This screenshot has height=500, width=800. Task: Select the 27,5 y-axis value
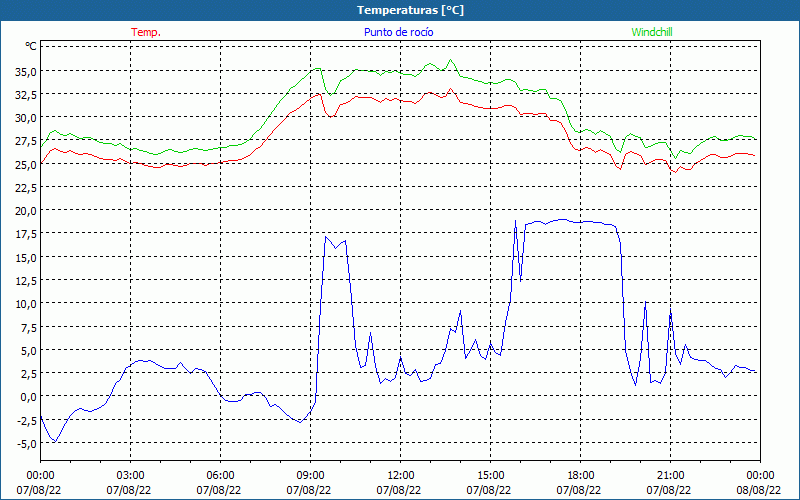[27, 141]
